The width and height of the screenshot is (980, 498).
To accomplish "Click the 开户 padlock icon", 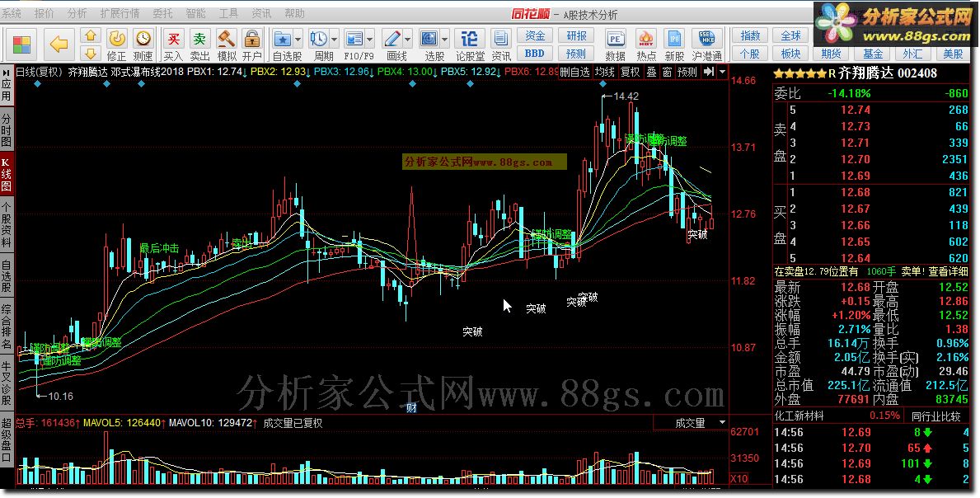I will [252, 40].
